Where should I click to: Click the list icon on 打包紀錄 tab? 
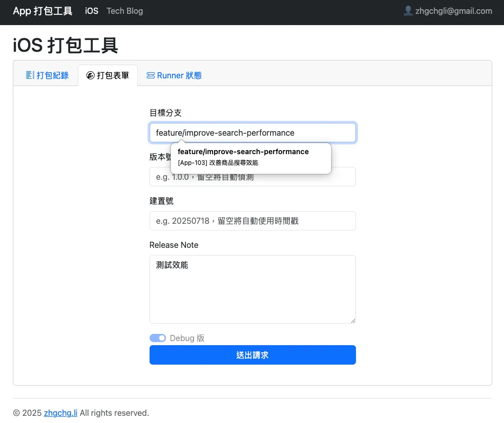30,75
